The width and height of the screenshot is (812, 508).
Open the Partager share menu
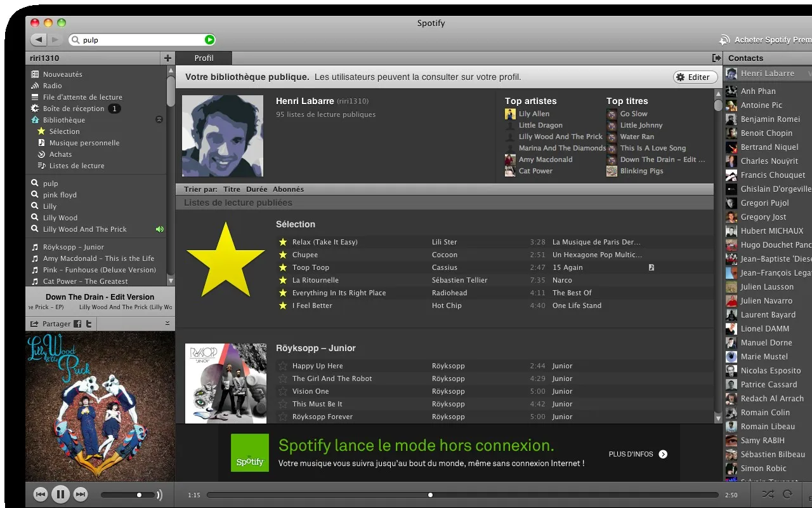point(51,324)
